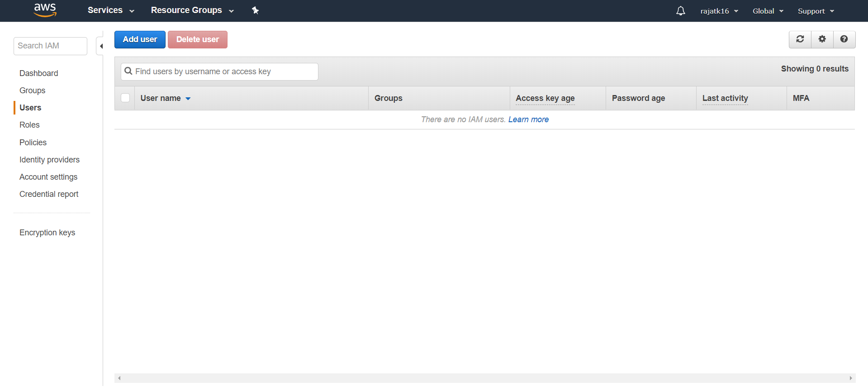Open the rajatk16 account dropdown

click(x=719, y=11)
